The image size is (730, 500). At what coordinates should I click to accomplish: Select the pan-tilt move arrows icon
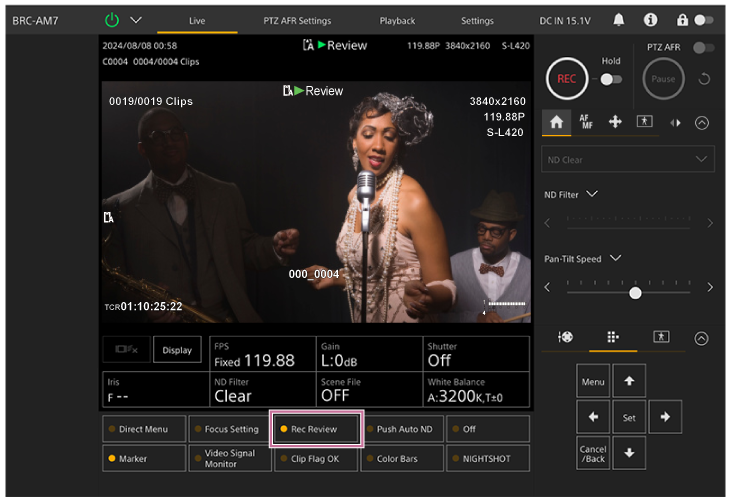615,121
